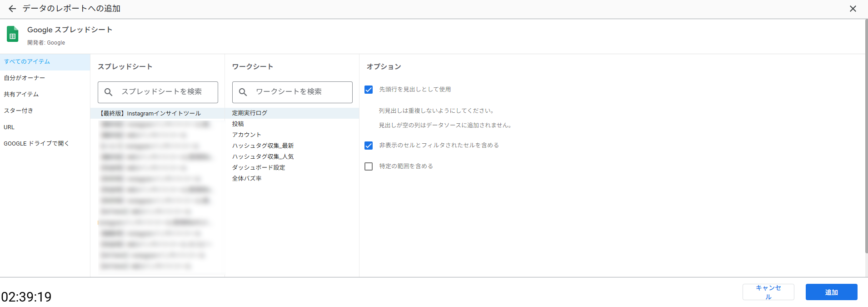The height and width of the screenshot is (307, 868).
Task: Click the spreadsheet search magnifier icon
Action: coord(109,92)
